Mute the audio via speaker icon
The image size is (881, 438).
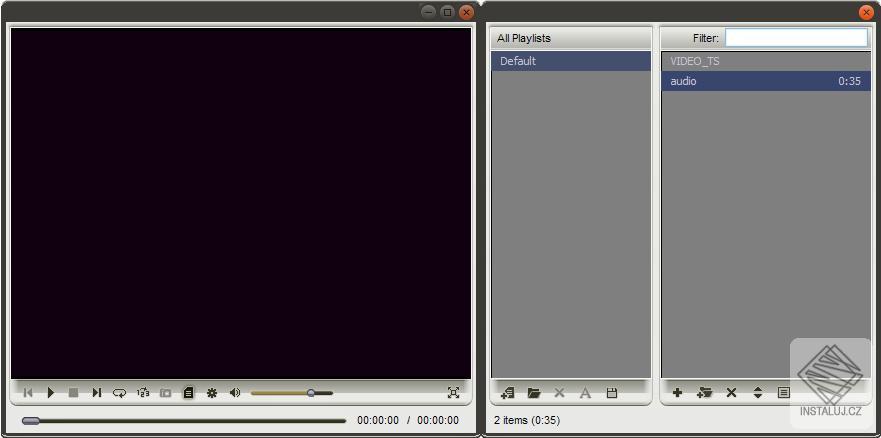[235, 393]
